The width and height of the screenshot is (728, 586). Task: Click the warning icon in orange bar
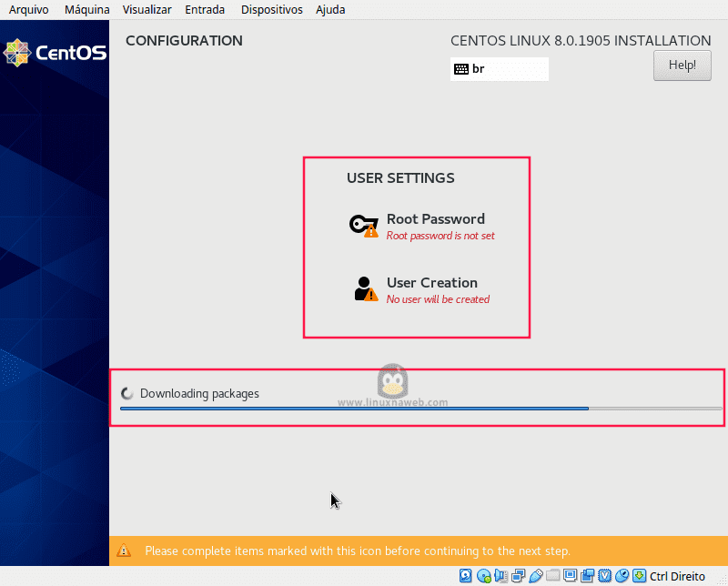124,551
